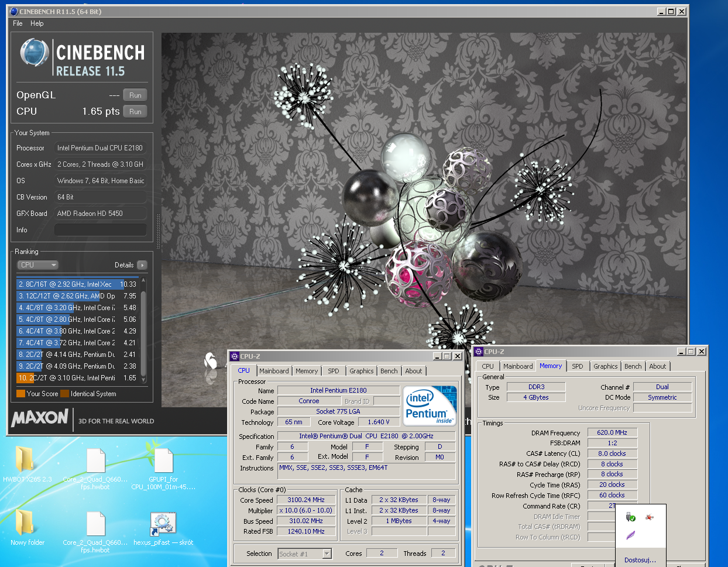Click the memory Type DDR3 field
The width and height of the screenshot is (728, 567).
(x=537, y=387)
